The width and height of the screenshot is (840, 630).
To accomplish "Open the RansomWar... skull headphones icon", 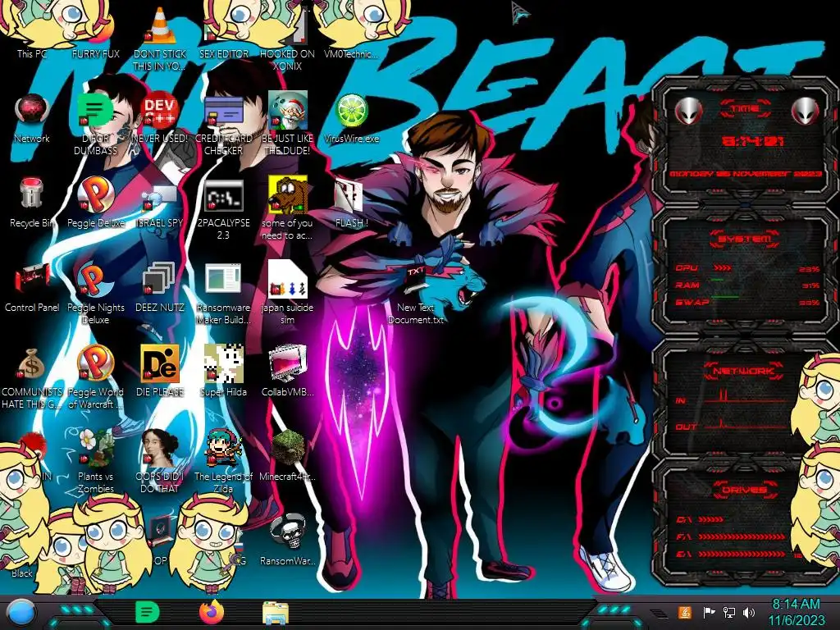I will (287, 540).
